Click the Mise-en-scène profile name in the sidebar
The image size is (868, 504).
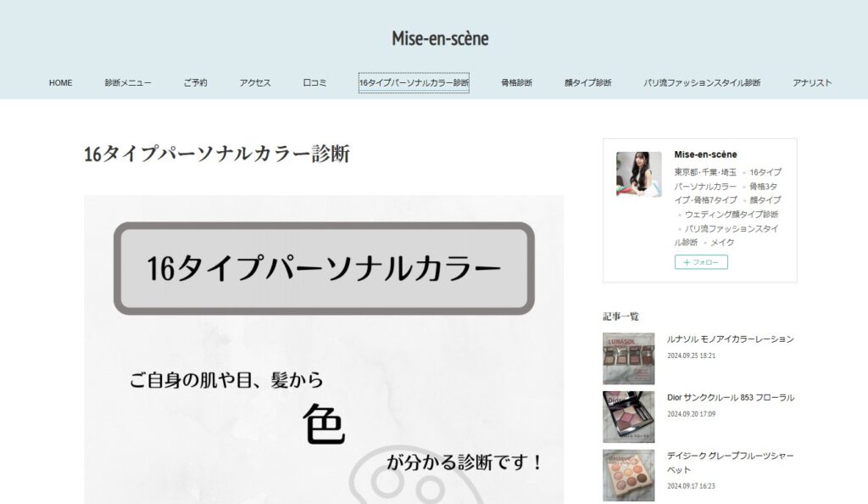pyautogui.click(x=705, y=154)
